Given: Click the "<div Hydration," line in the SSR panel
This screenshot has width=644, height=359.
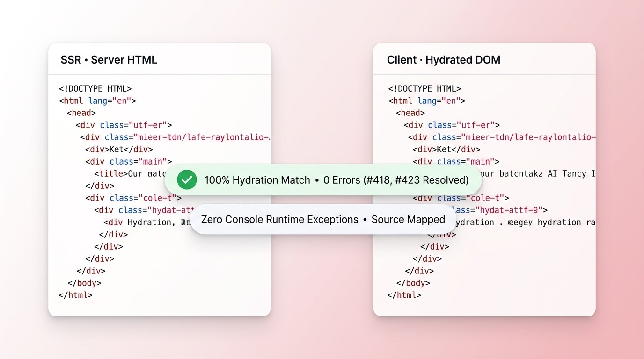Looking at the screenshot, I should coord(146,222).
